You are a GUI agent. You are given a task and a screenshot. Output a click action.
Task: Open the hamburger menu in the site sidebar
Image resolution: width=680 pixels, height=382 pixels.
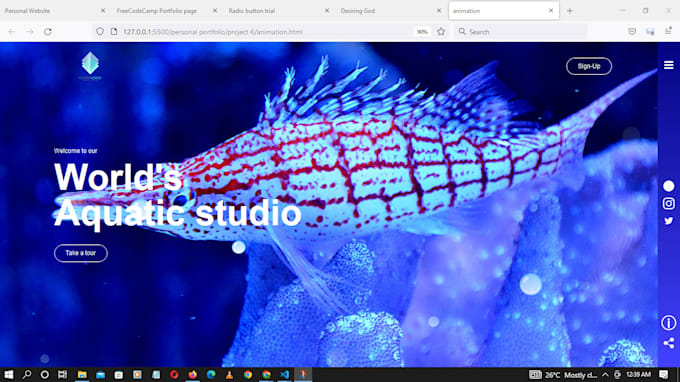pyautogui.click(x=668, y=65)
